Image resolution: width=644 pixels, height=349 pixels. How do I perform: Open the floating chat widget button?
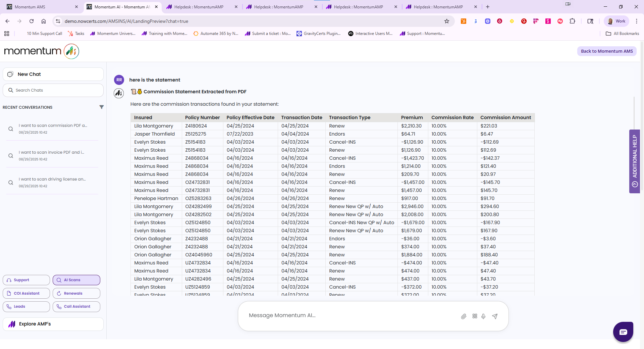point(623,332)
